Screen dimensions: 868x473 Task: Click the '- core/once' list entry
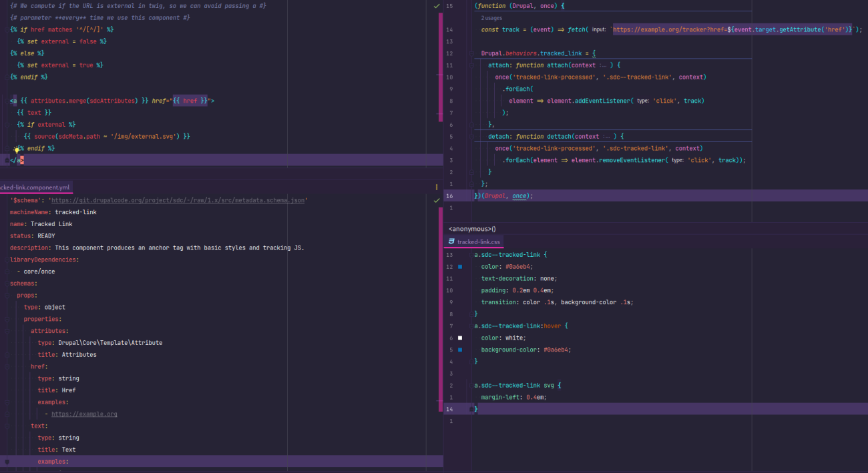click(37, 272)
